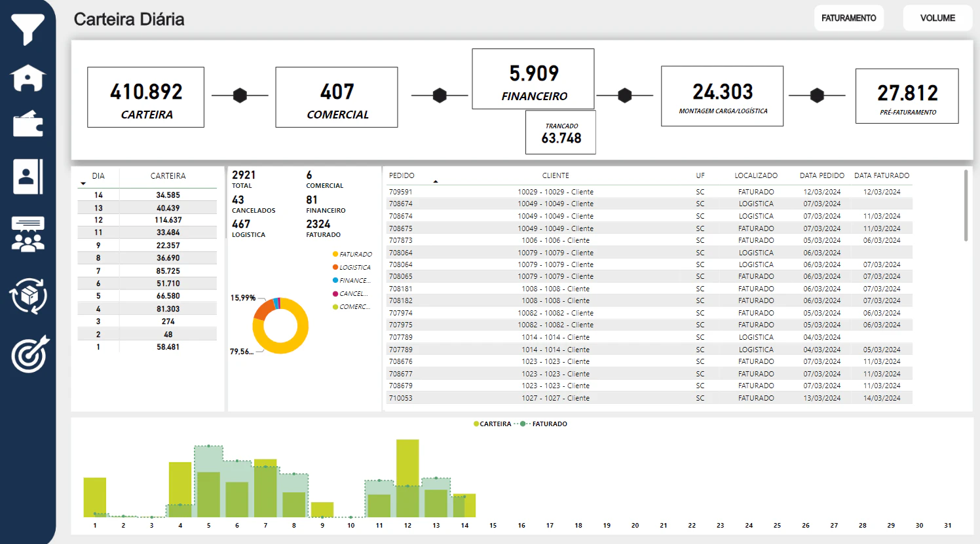
Task: Select the 27.812 Pré-Faturamento card
Action: point(907,96)
